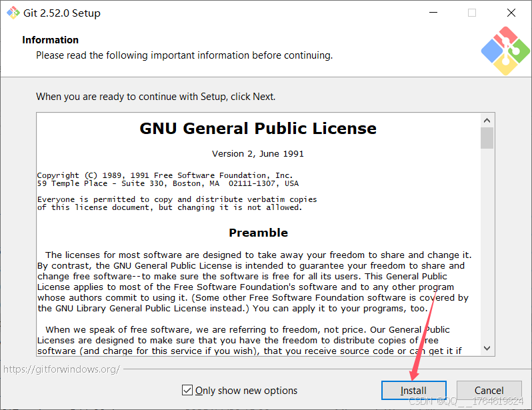Click 'Please read the following important information' text
The image size is (532, 410).
[184, 55]
